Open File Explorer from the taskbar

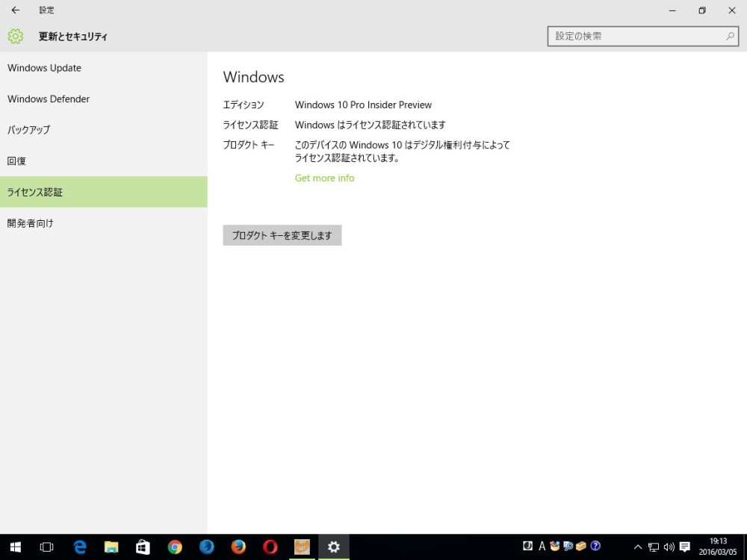(x=111, y=547)
